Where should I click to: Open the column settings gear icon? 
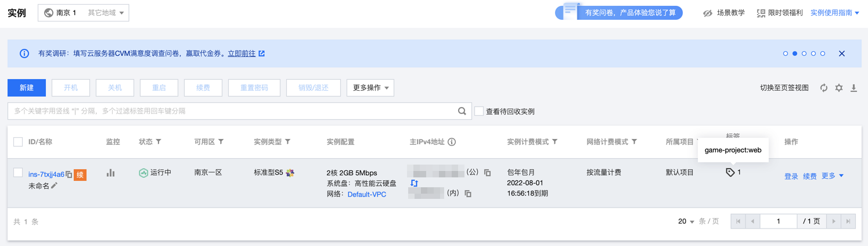[839, 88]
